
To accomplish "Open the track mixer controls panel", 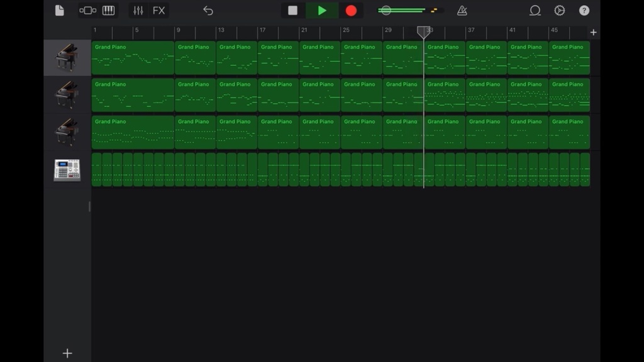I will click(137, 10).
